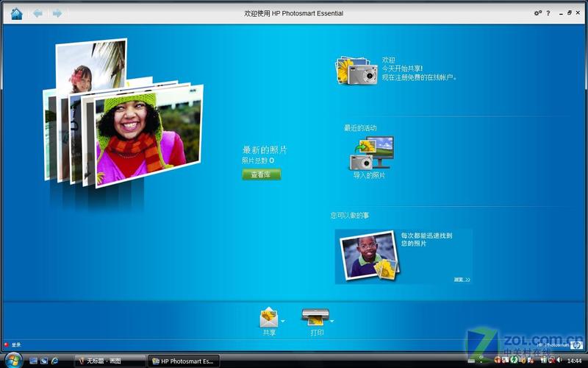Click HP Photosmart Es... taskbar button
Image resolution: width=588 pixels, height=368 pixels.
tap(184, 361)
